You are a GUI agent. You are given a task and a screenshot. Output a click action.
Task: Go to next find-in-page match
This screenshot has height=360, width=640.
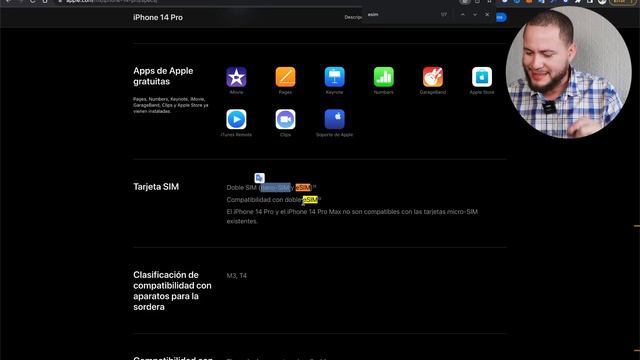(475, 15)
